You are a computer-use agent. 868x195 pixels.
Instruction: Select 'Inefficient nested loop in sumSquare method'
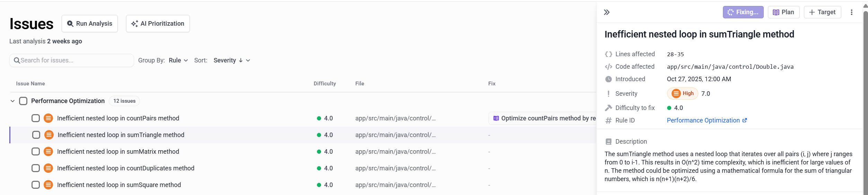[119, 185]
